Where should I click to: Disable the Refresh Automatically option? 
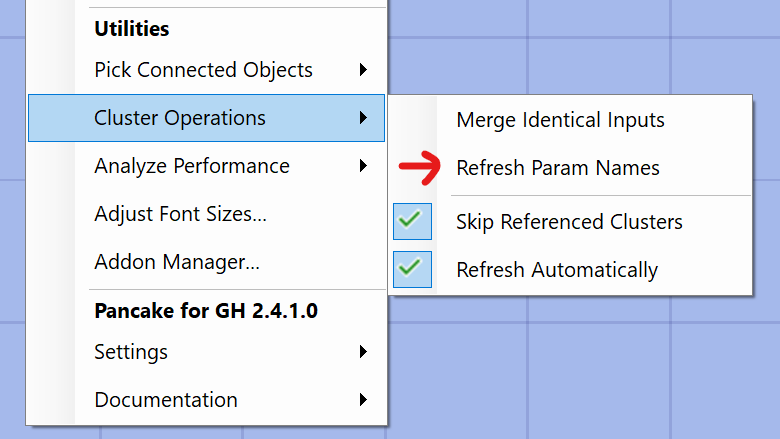(x=557, y=269)
